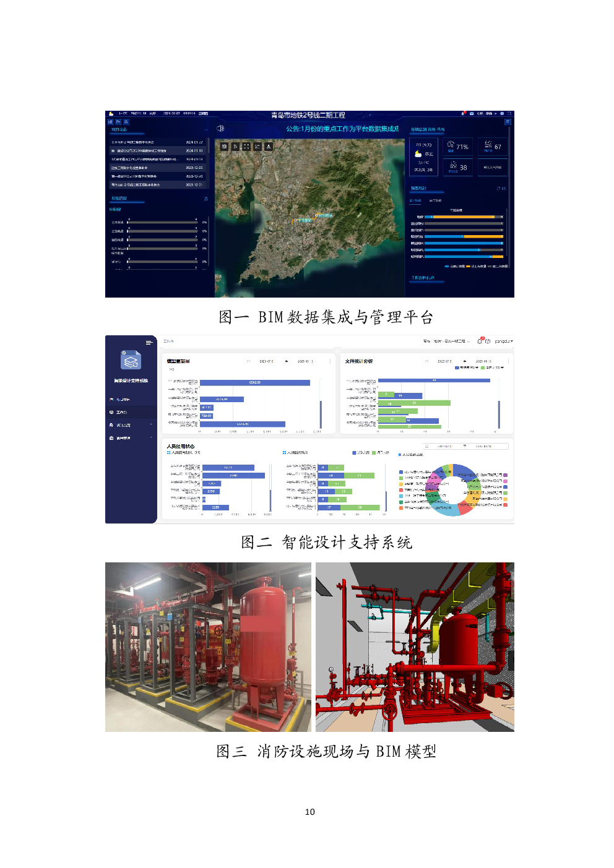
Task: Click the fullscreen-extent icon in the map toolbar
Action: coord(246,147)
